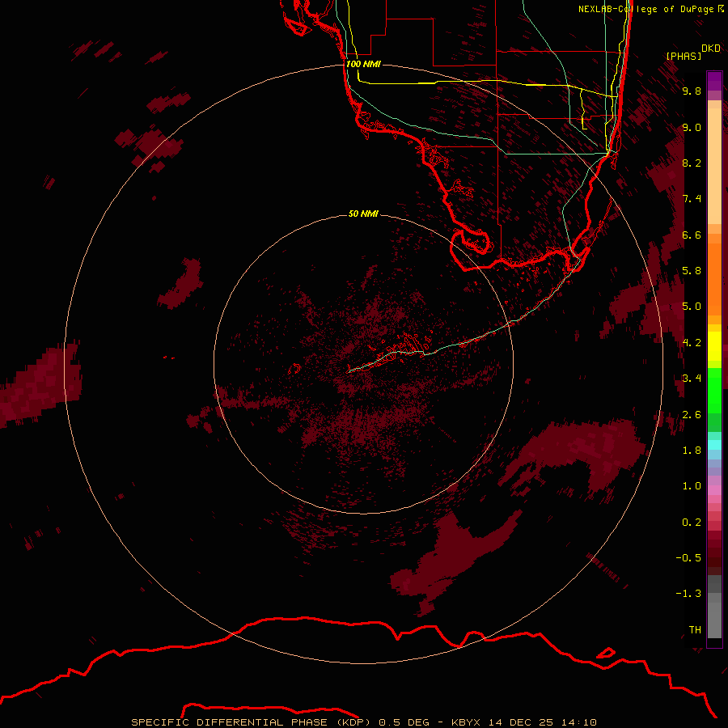Click the -0.5 value on the color scale
Screen dimensions: 728x728
click(x=688, y=558)
